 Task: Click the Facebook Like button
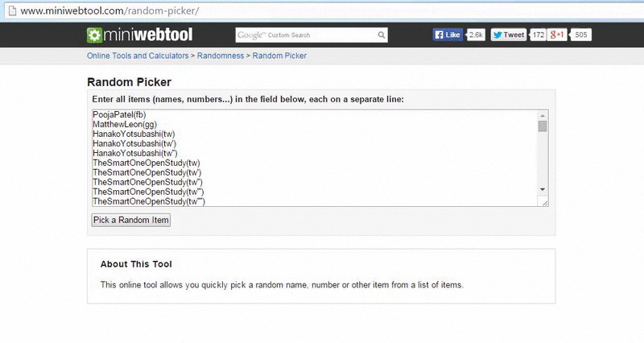[448, 35]
